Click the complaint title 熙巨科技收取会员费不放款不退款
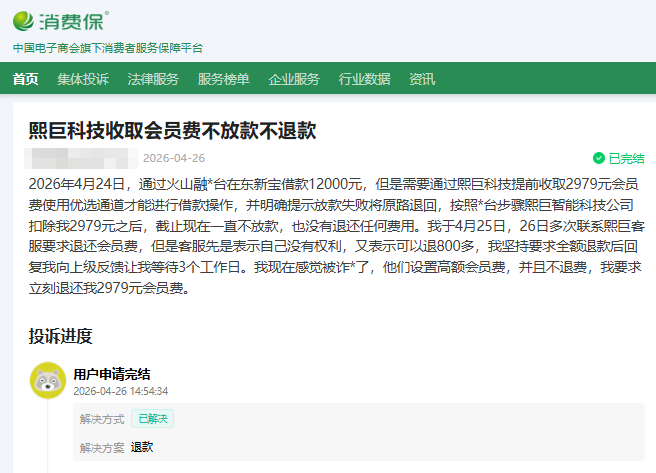 point(172,130)
